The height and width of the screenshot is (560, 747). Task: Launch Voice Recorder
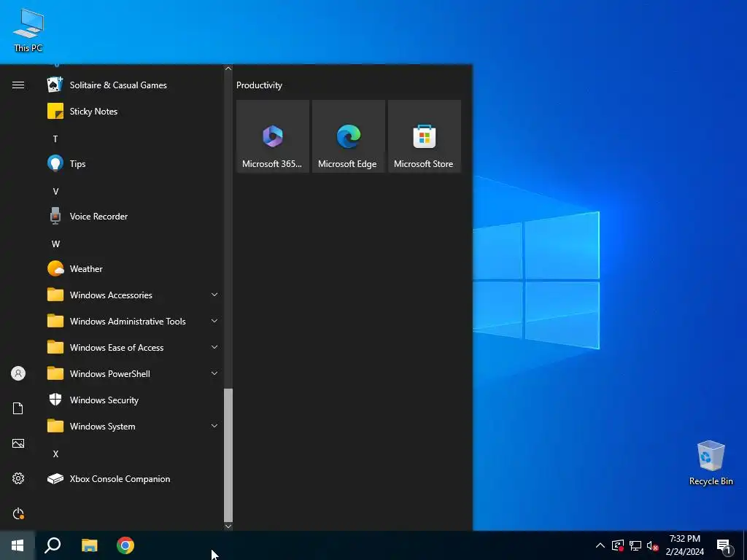click(x=133, y=216)
